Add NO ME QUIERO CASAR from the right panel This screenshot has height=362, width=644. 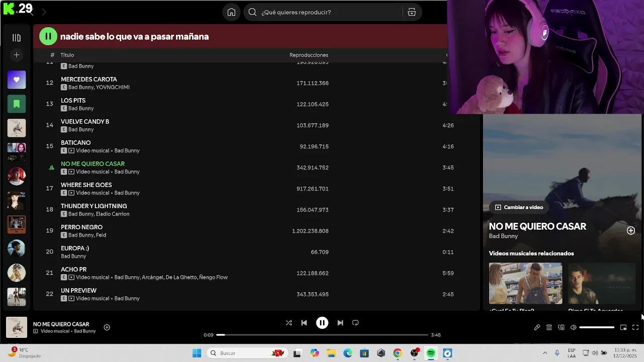[630, 230]
